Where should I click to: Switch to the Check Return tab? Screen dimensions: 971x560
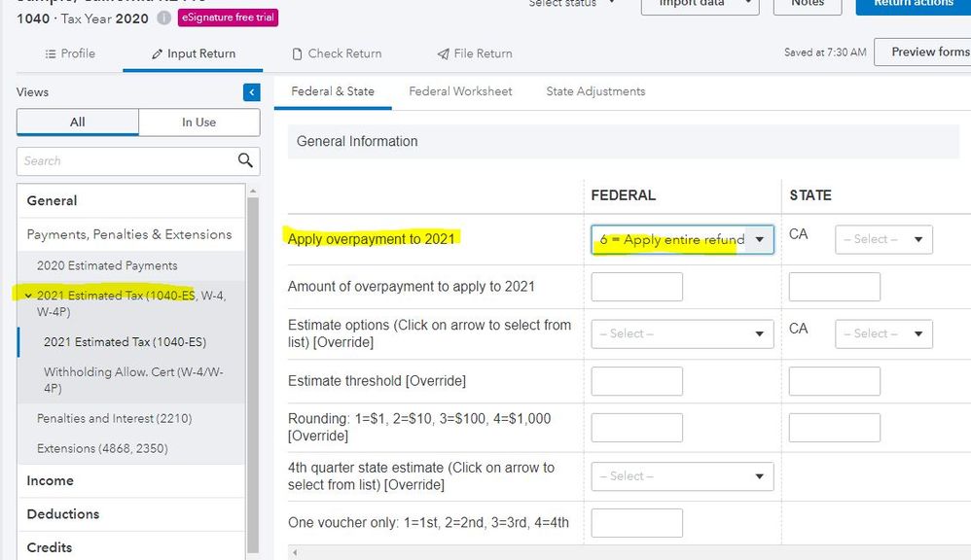(337, 53)
